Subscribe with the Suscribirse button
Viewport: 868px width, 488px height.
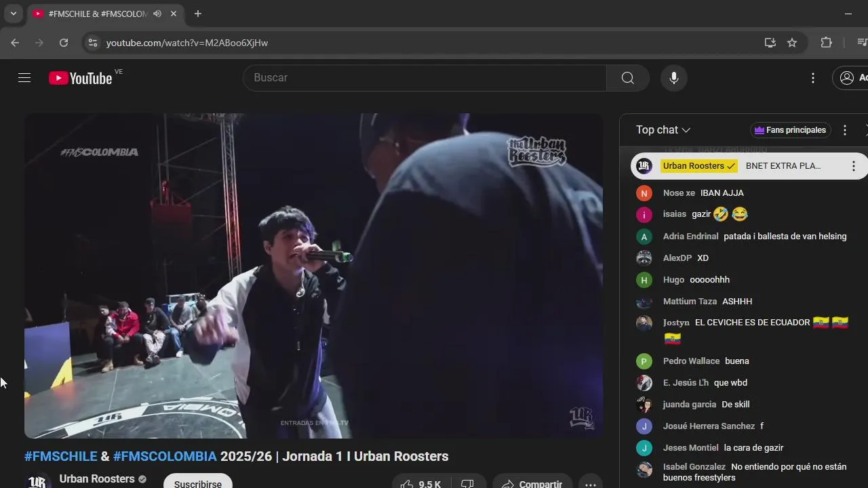(198, 482)
